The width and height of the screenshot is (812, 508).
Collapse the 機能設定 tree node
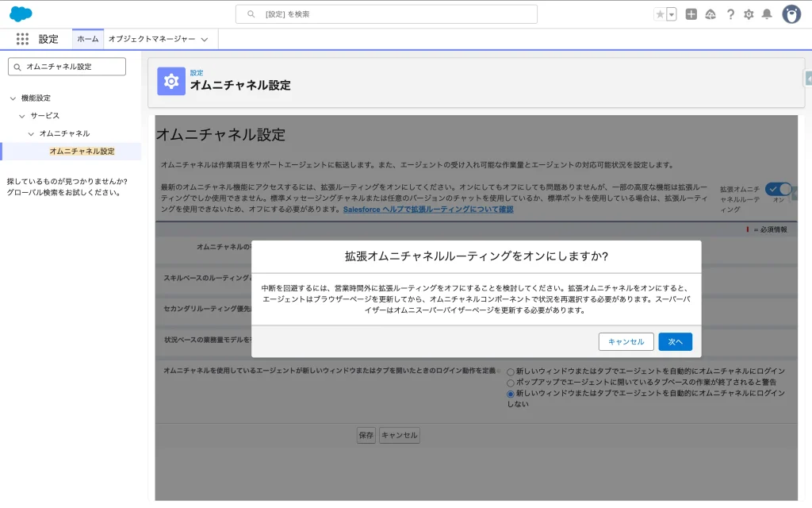[13, 98]
